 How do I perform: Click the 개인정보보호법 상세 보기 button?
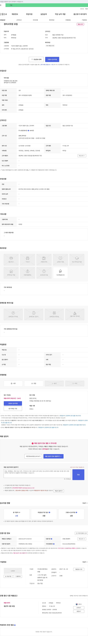33,456
